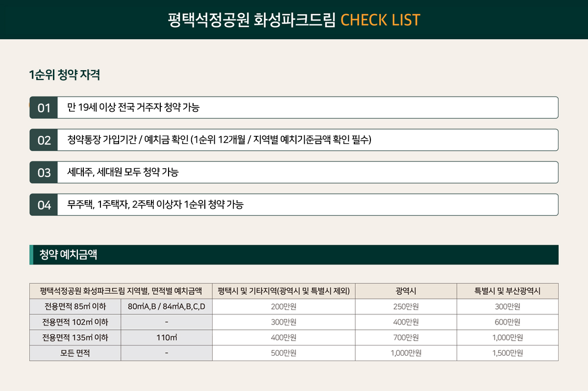Click the 04 number badge
Image resolution: width=588 pixels, height=391 pixels.
pos(44,205)
